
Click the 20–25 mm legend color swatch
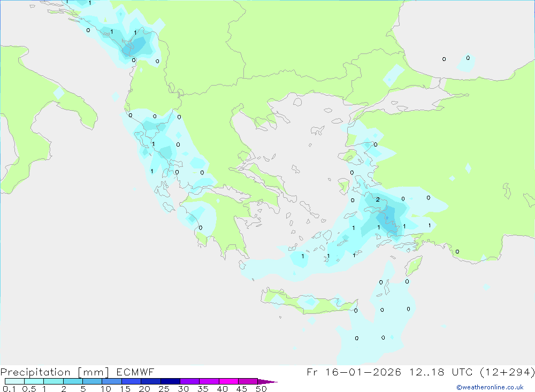click(x=151, y=381)
